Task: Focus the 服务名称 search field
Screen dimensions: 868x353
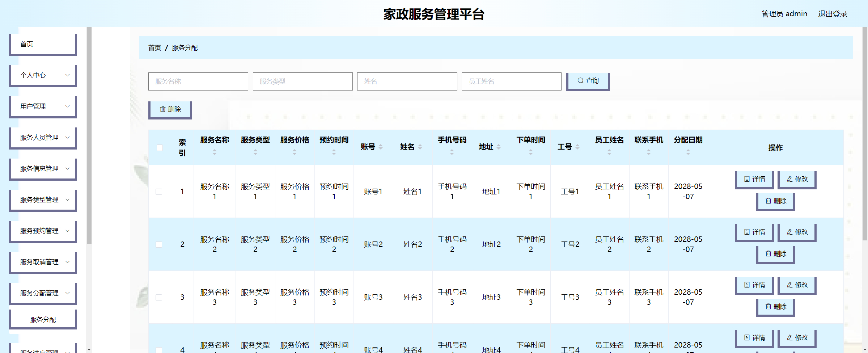Action: coord(198,81)
